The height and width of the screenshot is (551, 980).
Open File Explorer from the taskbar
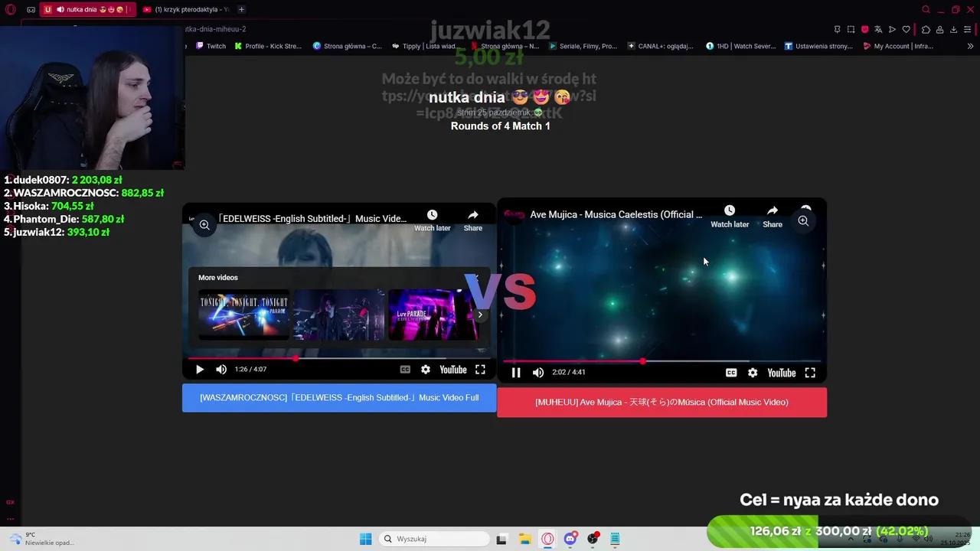[524, 539]
